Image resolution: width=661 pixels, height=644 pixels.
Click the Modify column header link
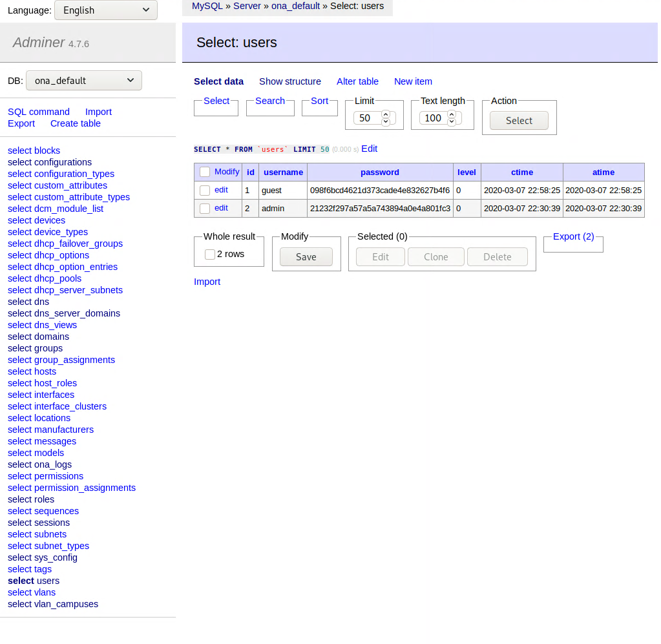227,172
